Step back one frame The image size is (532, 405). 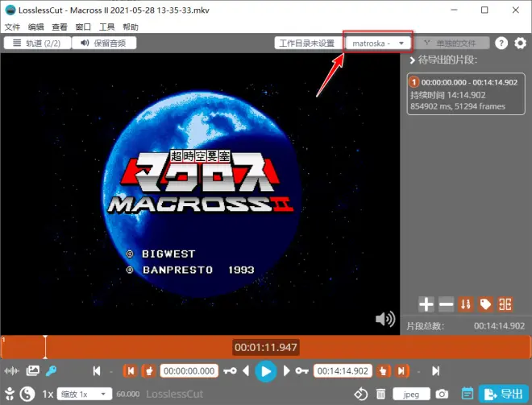[246, 371]
